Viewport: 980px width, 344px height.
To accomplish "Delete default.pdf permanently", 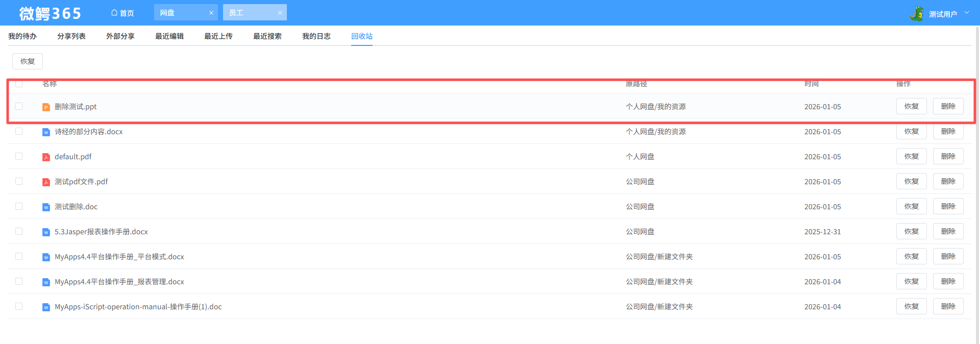I will click(x=948, y=156).
